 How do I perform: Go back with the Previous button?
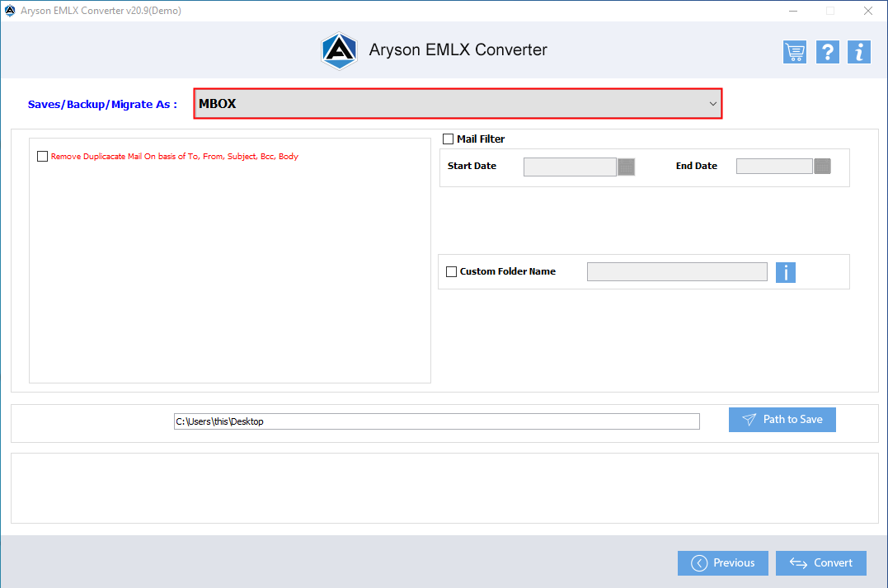(722, 563)
